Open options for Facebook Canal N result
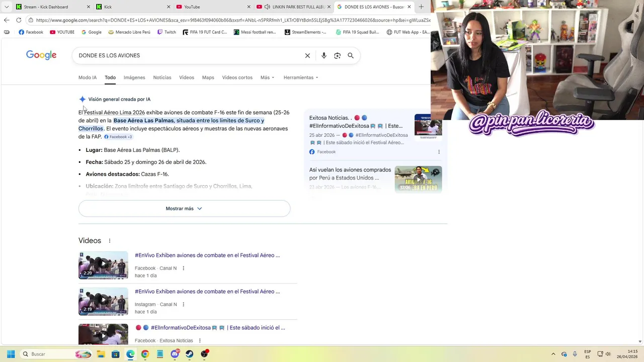 [x=183, y=268]
